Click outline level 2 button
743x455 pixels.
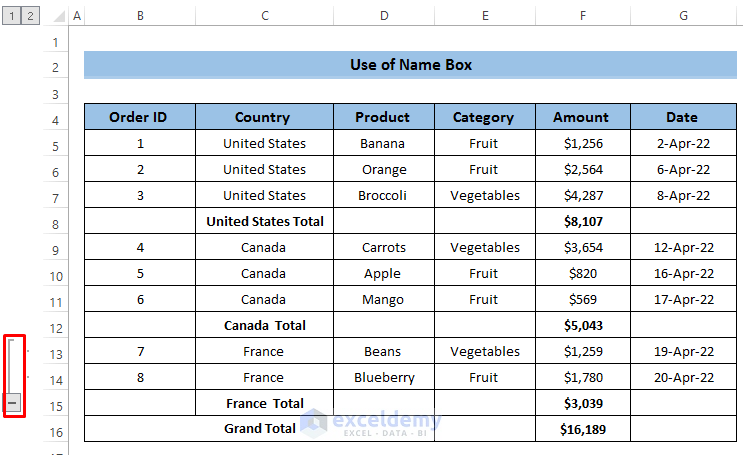(x=30, y=16)
